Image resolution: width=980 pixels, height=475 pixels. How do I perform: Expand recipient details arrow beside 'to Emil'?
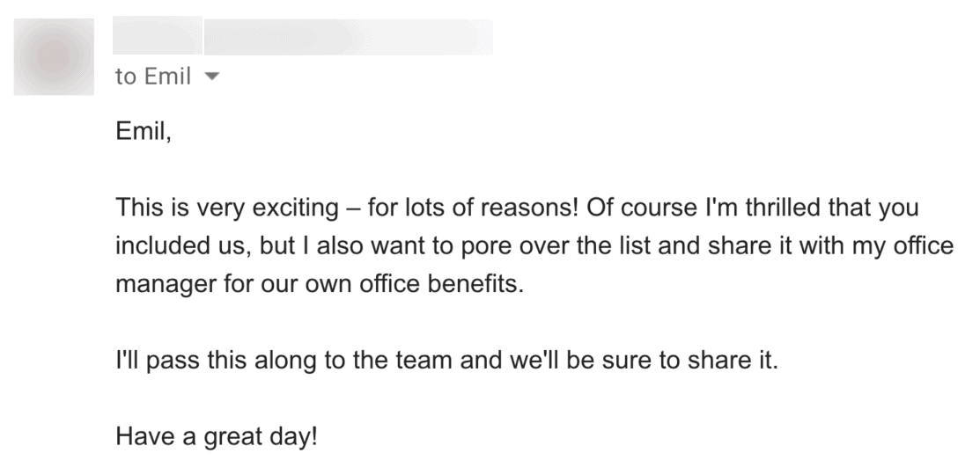pos(212,77)
